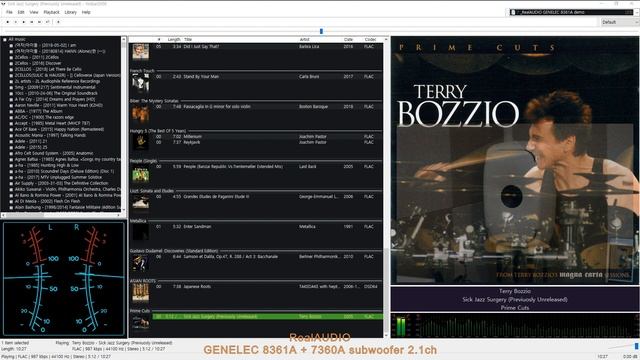Image resolution: width=640 pixels, height=360 pixels.
Task: Click the playlist vertical scrollbar
Action: 386,187
